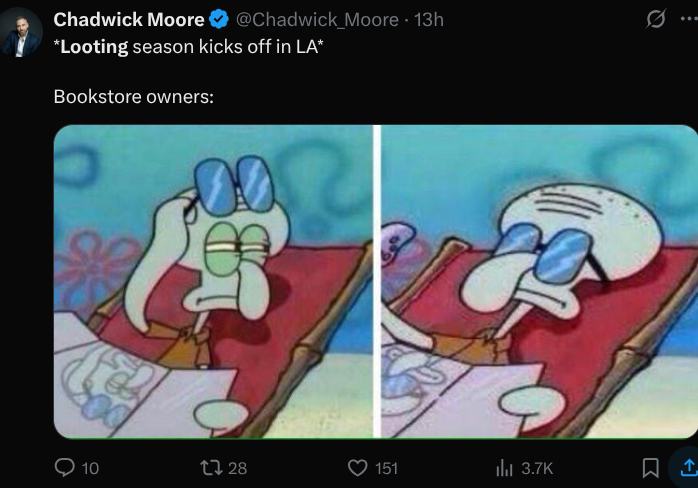This screenshot has width=698, height=488.
Task: Click the blue verified checkmark badge
Action: (219, 20)
